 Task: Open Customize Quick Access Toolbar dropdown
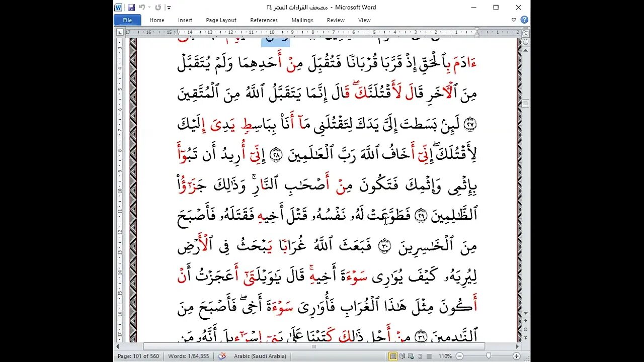pos(169,8)
